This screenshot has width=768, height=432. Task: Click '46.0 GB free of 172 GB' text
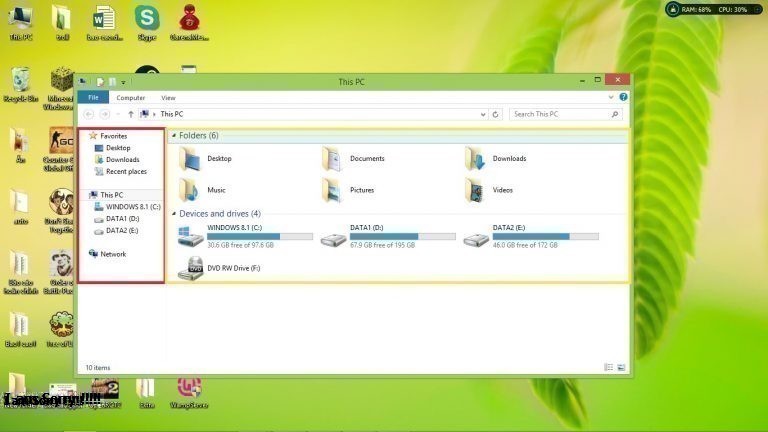tap(525, 245)
